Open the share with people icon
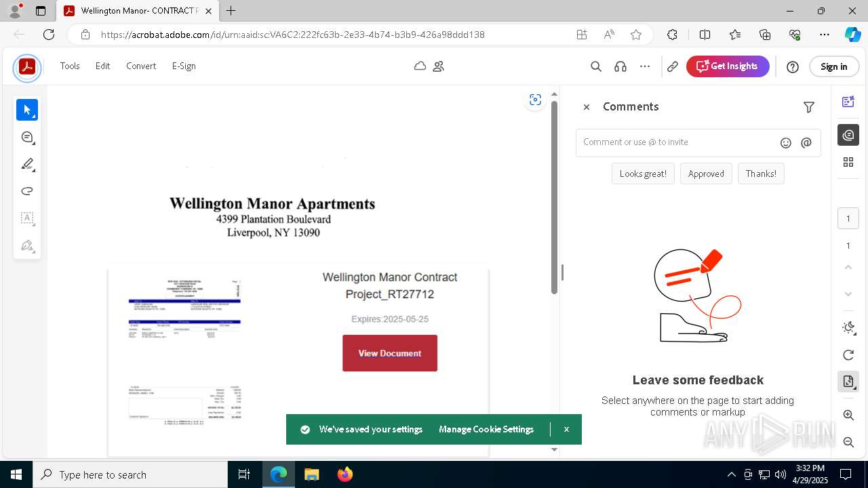868x488 pixels. pyautogui.click(x=439, y=66)
